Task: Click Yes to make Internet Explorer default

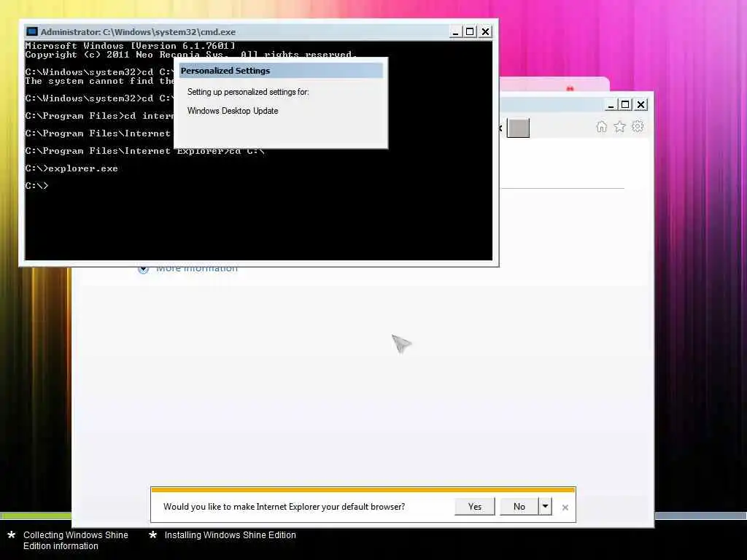Action: [474, 507]
